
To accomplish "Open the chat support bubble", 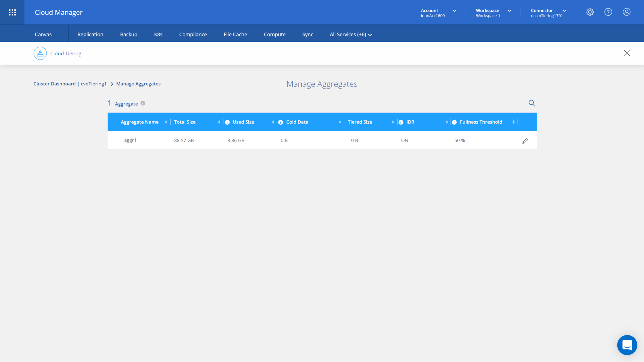I will [x=627, y=345].
